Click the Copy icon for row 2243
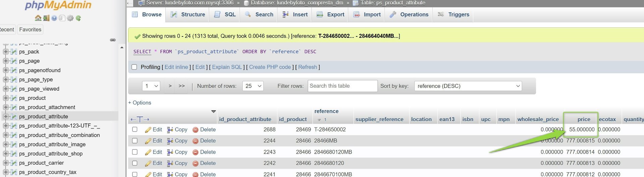Image resolution: width=644 pixels, height=177 pixels. [x=170, y=152]
